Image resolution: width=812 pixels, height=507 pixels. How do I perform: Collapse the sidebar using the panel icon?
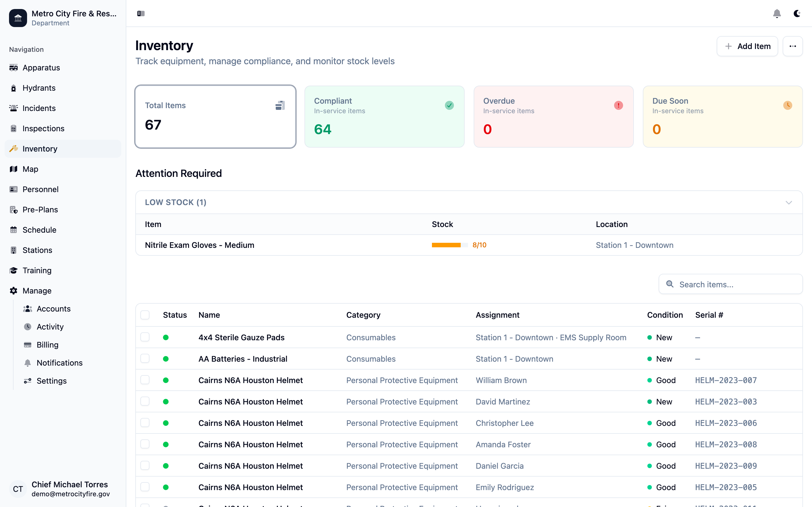click(x=141, y=14)
